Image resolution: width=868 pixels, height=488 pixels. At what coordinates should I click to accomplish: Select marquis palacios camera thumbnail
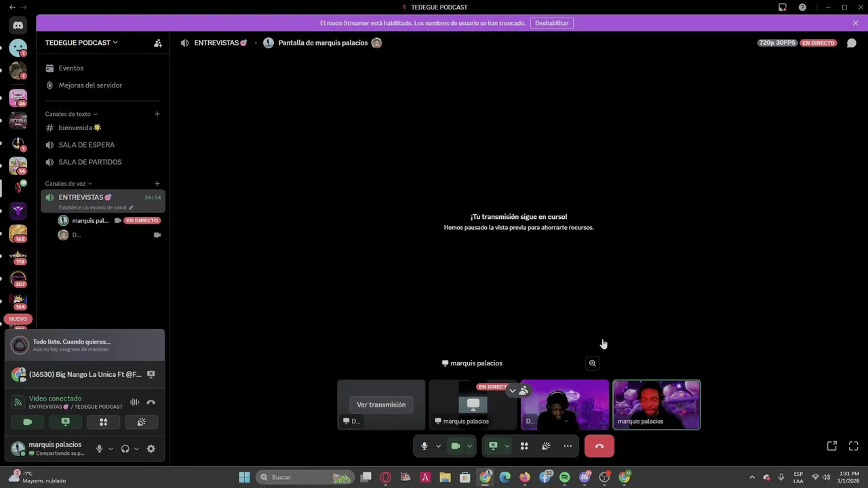(656, 405)
